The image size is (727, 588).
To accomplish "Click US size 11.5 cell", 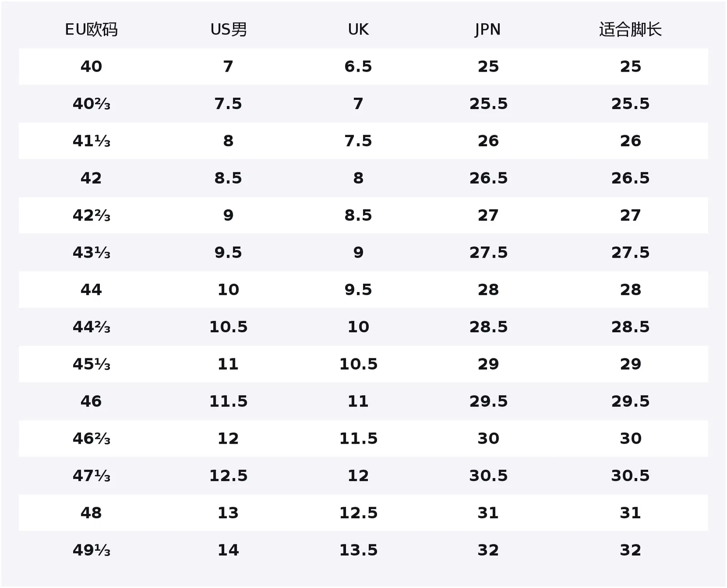I will coord(228,402).
